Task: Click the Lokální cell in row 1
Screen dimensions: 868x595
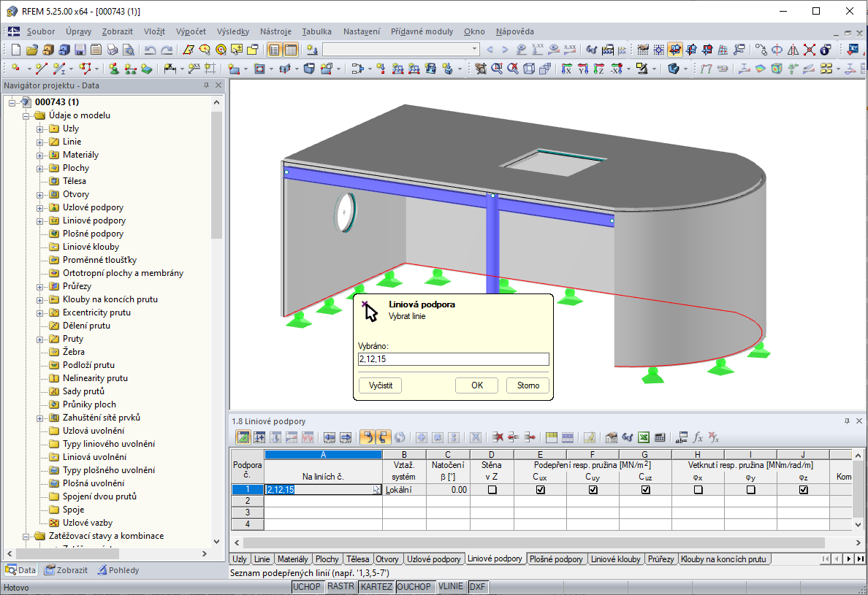Action: (x=404, y=489)
